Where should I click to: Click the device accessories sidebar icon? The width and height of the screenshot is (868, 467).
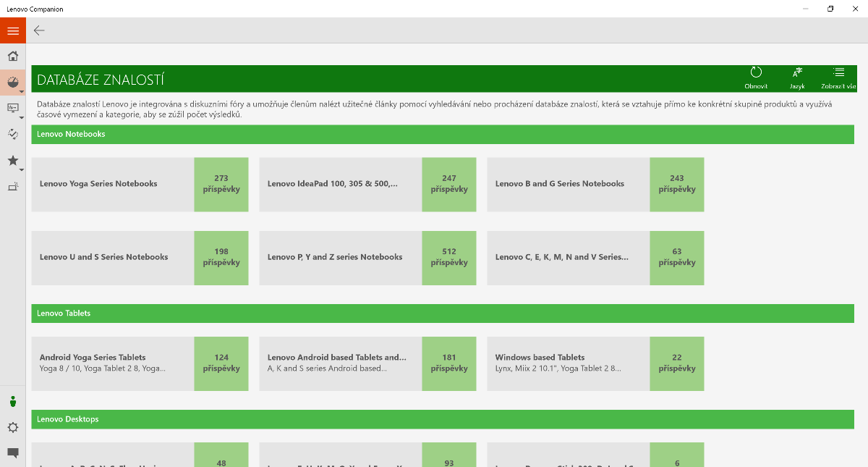pos(13,187)
